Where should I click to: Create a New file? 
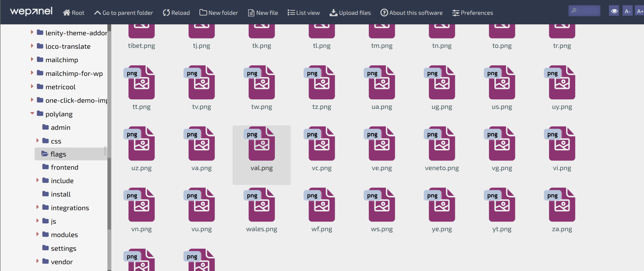[263, 13]
